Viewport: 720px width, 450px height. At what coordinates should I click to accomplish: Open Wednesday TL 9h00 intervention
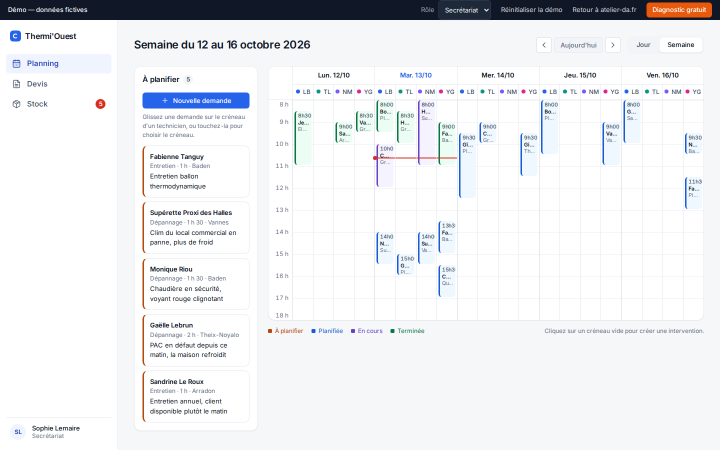tap(488, 132)
